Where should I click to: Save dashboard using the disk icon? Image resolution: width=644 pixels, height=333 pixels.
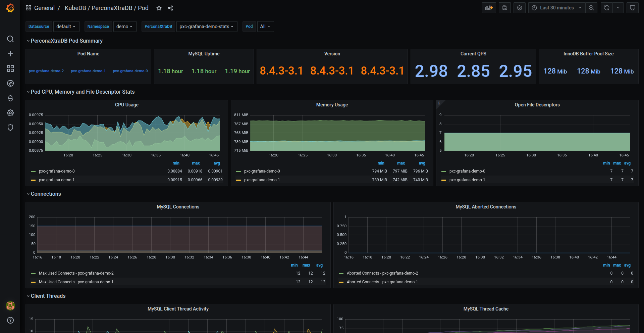pos(504,8)
